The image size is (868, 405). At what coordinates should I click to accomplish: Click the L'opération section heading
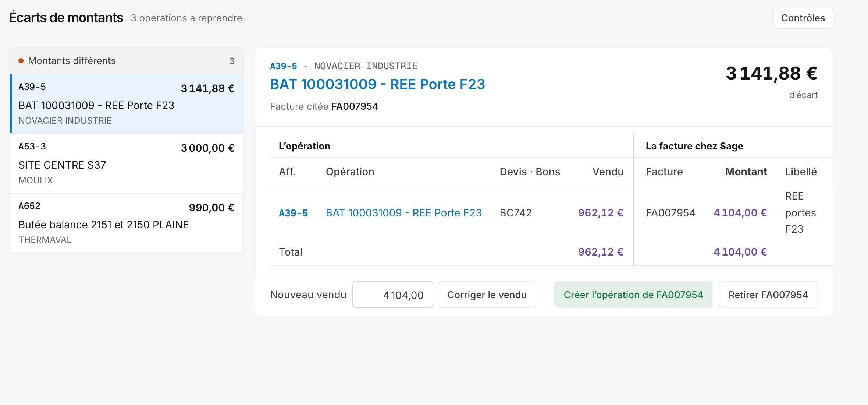(305, 146)
